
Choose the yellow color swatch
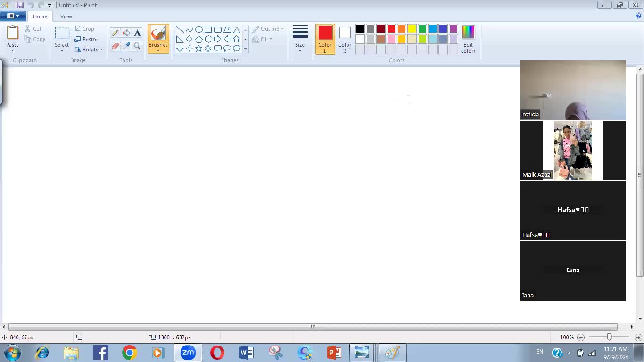(412, 29)
